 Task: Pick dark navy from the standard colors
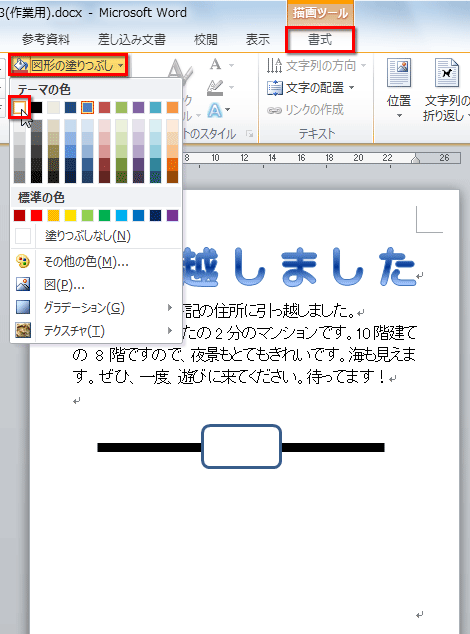click(155, 216)
